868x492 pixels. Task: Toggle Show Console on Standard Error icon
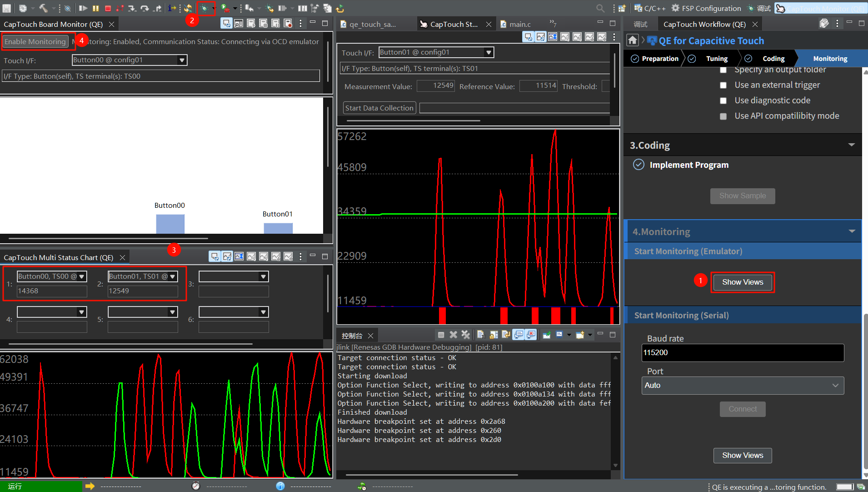[531, 335]
